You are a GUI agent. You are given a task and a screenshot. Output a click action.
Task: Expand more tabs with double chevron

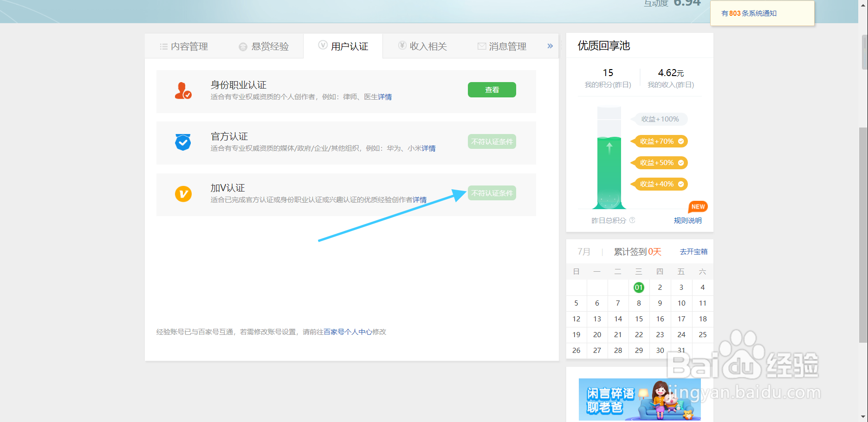[550, 46]
